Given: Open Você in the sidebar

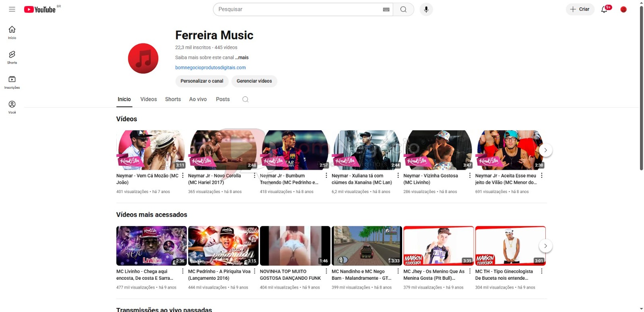Looking at the screenshot, I should (12, 107).
